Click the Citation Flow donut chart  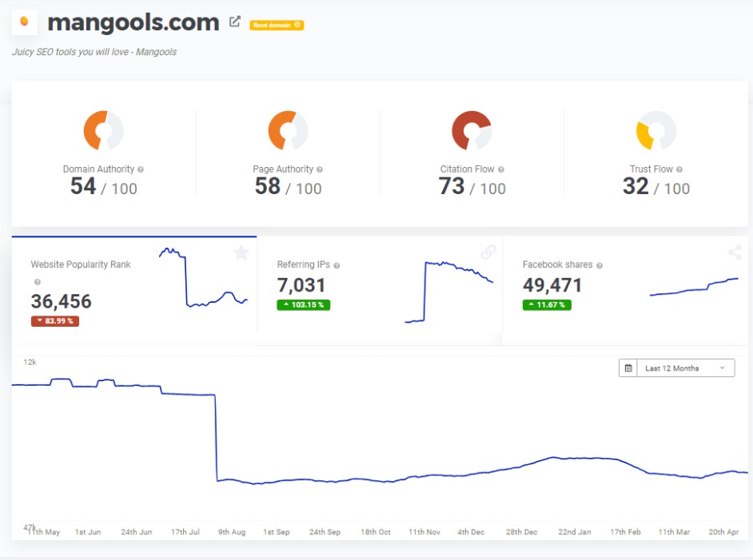pos(472,130)
